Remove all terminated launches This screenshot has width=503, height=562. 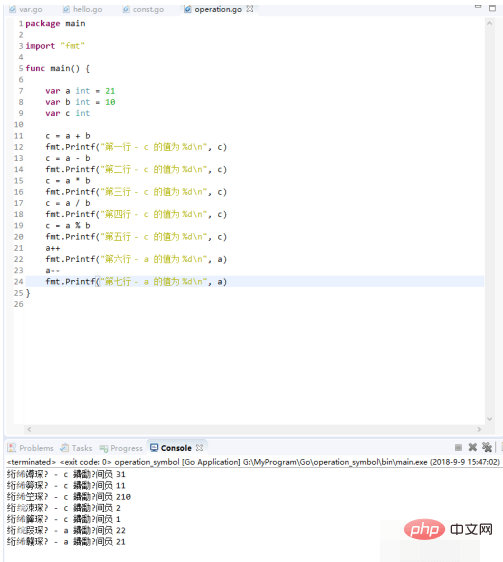(x=487, y=447)
